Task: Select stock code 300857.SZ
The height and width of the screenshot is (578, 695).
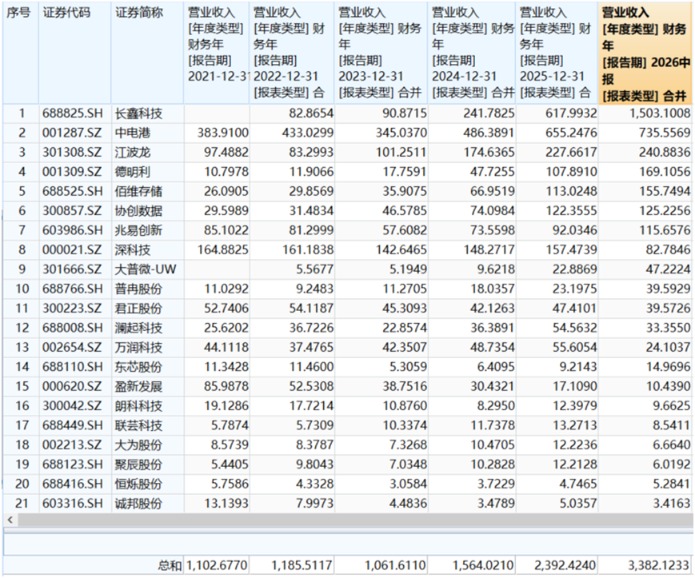Action: coord(72,211)
